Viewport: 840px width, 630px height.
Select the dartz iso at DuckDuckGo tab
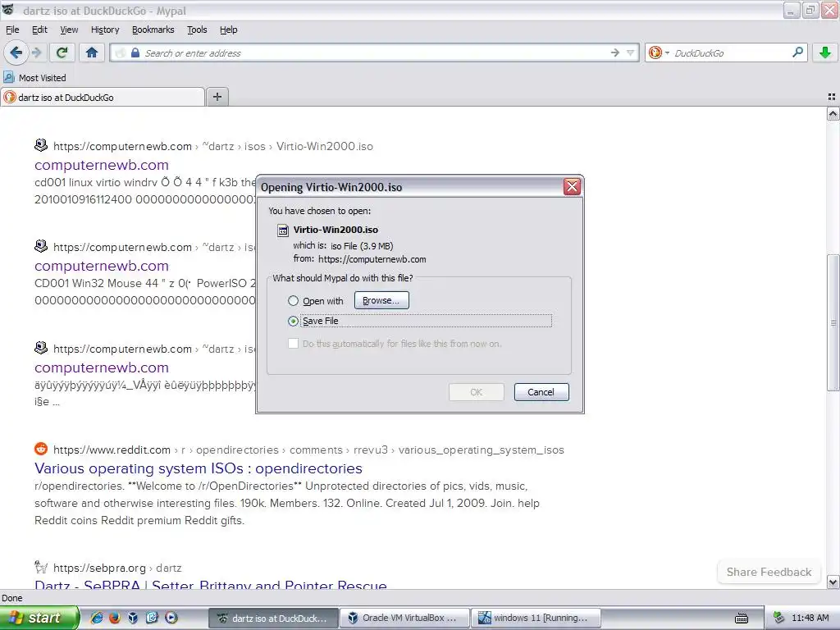(x=103, y=97)
